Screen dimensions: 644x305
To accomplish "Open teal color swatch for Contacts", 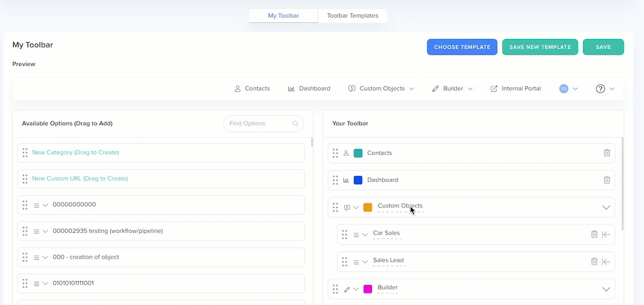I will pos(358,153).
